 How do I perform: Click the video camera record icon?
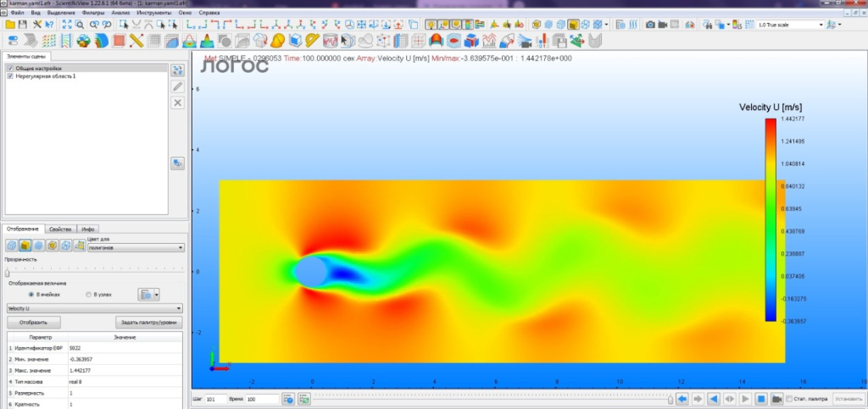(665, 25)
